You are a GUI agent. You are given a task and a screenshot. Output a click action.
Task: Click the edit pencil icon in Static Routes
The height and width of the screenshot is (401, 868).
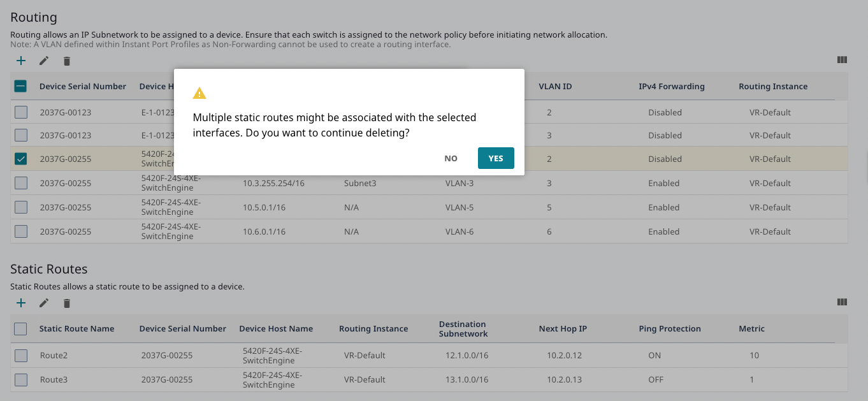[44, 303]
